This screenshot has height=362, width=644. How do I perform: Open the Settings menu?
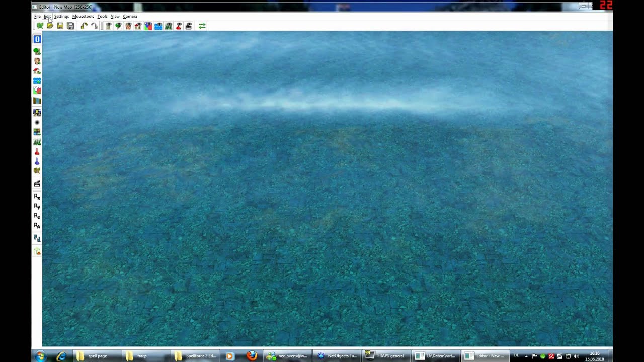click(x=61, y=17)
